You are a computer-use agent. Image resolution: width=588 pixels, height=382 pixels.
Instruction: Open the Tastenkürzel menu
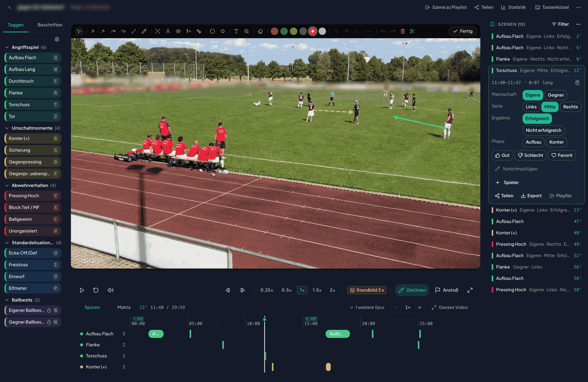pos(552,7)
